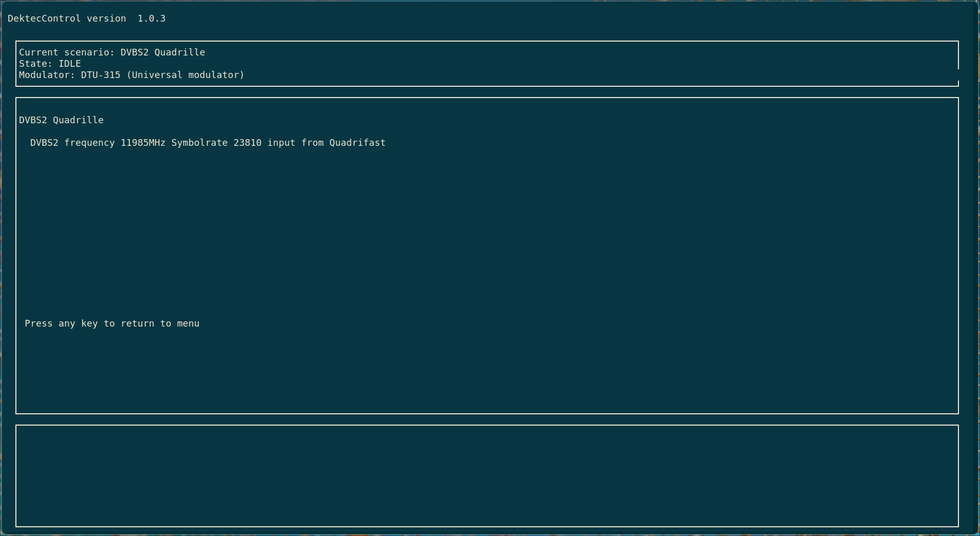
Task: Select the "DVBS2 Quadrille" scenario heading
Action: 61,120
